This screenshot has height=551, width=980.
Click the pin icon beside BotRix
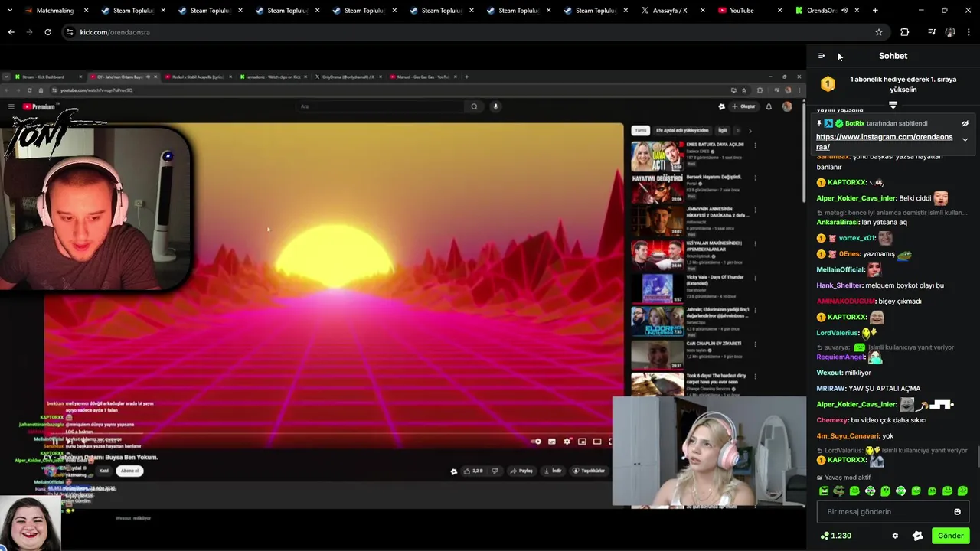point(819,123)
